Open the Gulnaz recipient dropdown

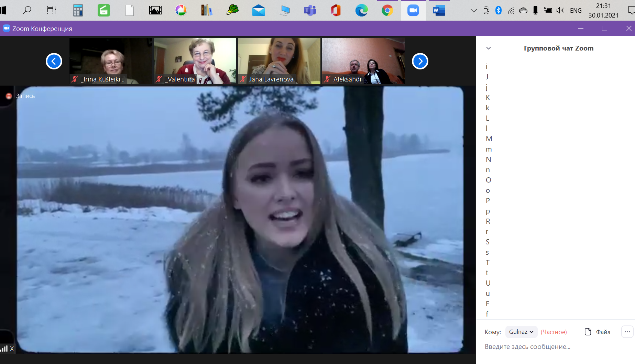coord(521,332)
